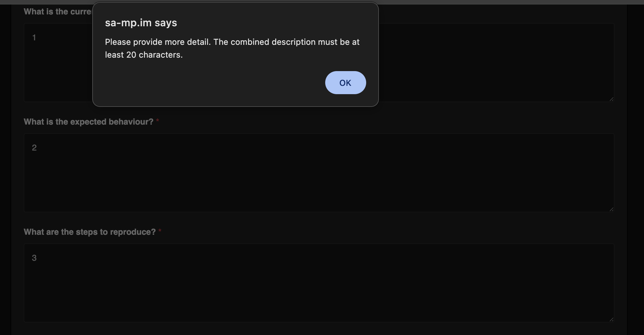Click the "Please provide more detail" message line
The height and width of the screenshot is (335, 644).
pyautogui.click(x=232, y=42)
